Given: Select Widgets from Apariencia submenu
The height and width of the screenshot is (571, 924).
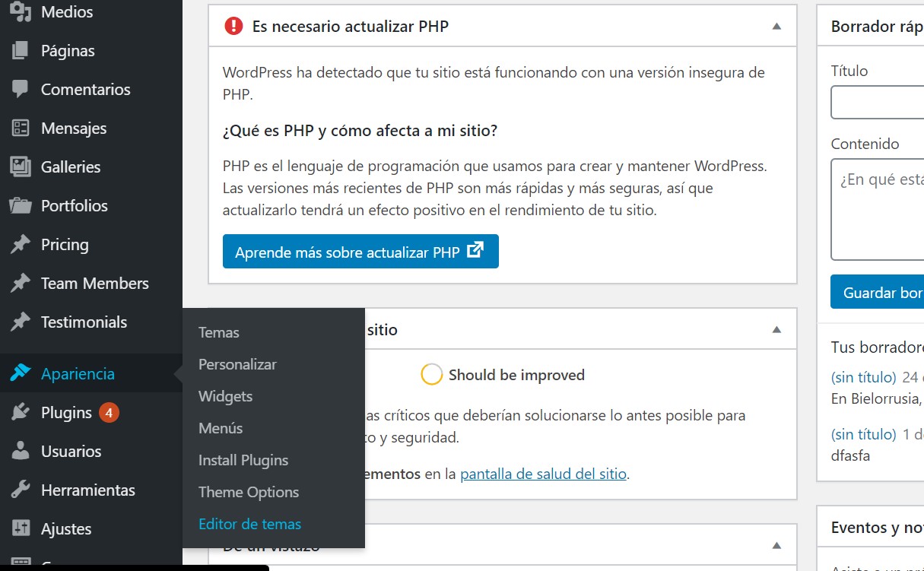Looking at the screenshot, I should pos(225,396).
